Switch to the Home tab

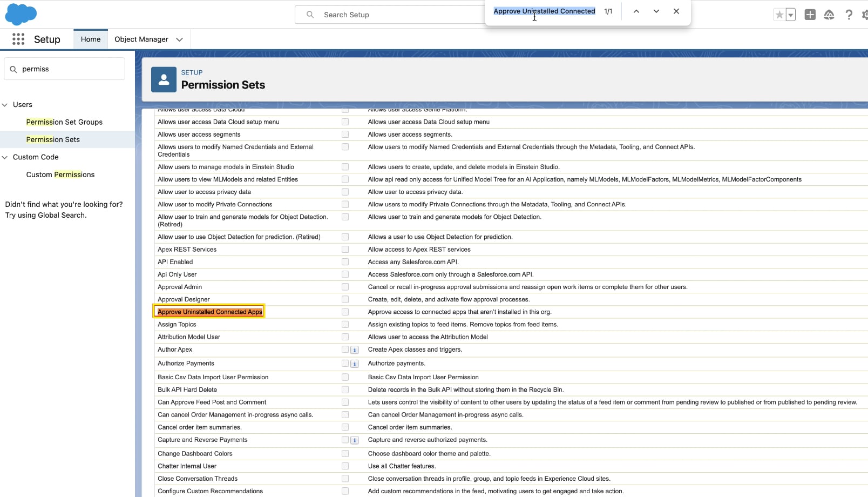(91, 39)
